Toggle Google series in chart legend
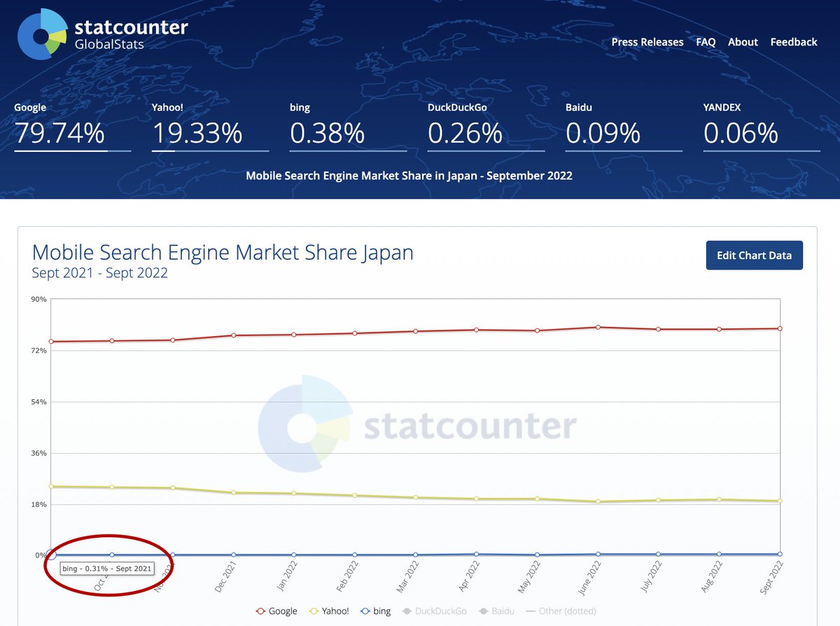 277,611
